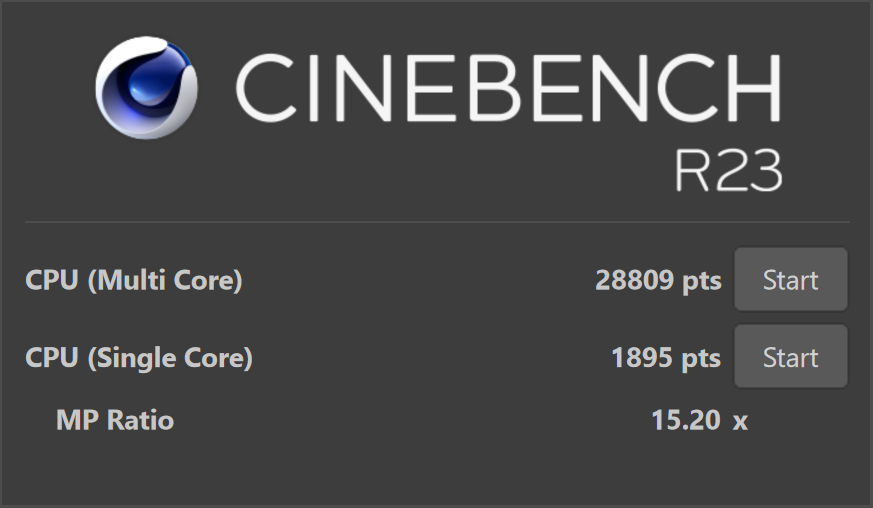Click the "(Multi Core)" parenthetical text
Screen dimensions: 873x508
click(165, 281)
